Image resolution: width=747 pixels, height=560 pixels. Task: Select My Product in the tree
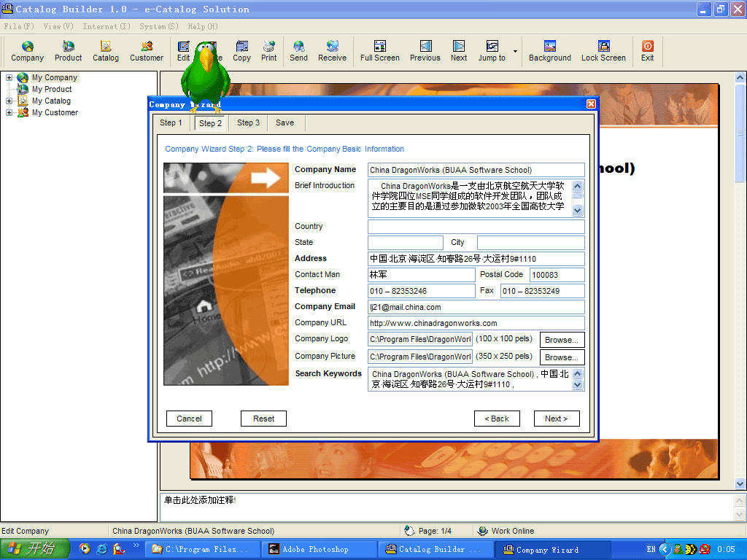(x=52, y=89)
